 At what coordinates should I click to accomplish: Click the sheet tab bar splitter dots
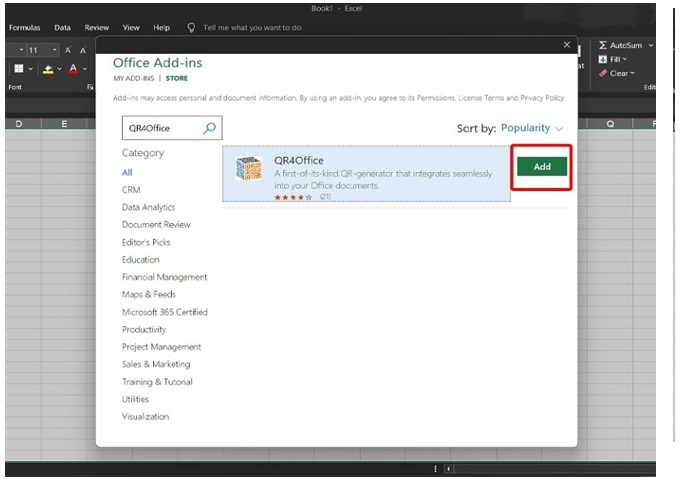(435, 468)
